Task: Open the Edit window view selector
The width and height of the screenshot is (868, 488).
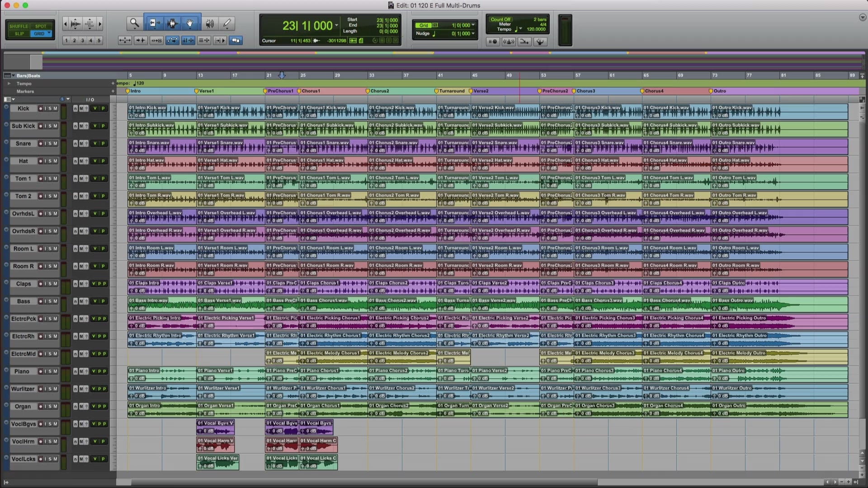Action: (x=9, y=99)
